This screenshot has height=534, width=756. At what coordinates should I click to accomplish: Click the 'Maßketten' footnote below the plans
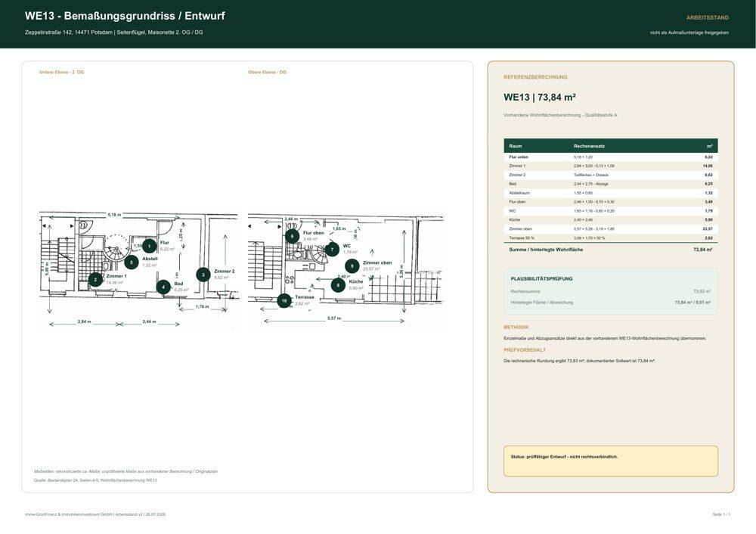[125, 471]
